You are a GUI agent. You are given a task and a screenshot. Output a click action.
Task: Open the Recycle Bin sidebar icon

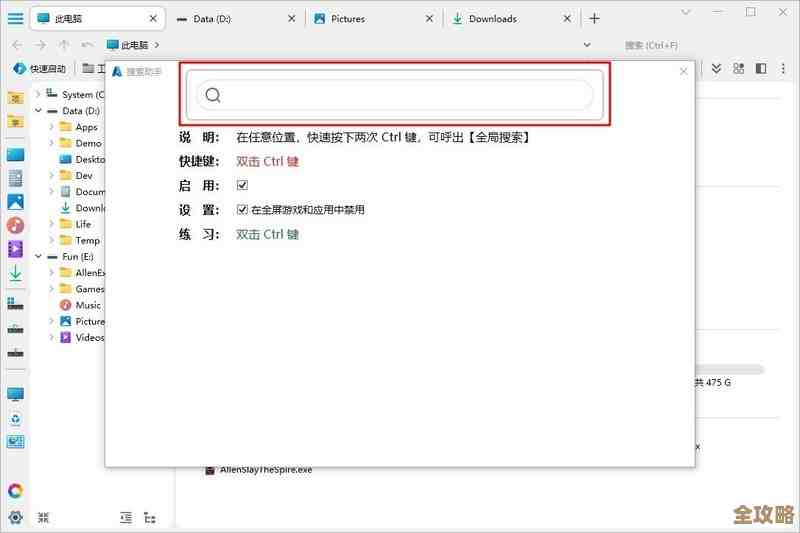point(15,419)
